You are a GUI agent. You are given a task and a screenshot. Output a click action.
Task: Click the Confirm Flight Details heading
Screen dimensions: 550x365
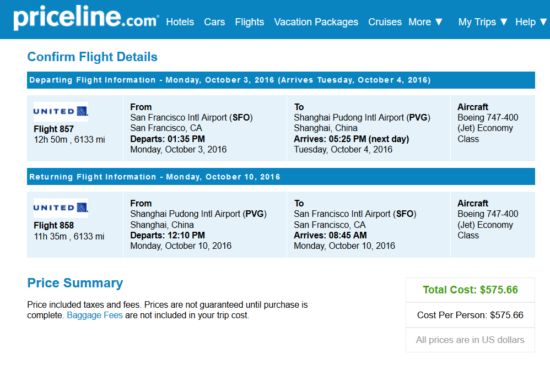92,57
